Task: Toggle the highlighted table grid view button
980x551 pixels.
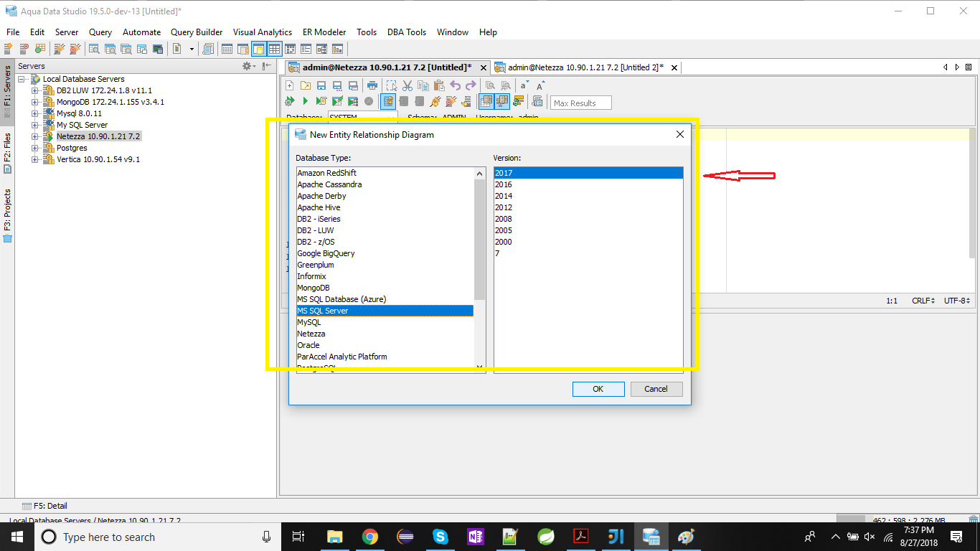Action: (274, 49)
